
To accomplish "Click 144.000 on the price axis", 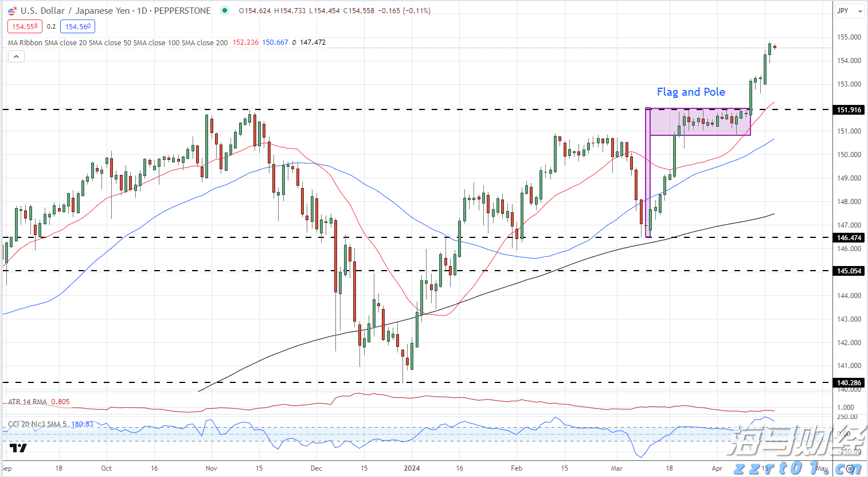I will click(x=849, y=296).
